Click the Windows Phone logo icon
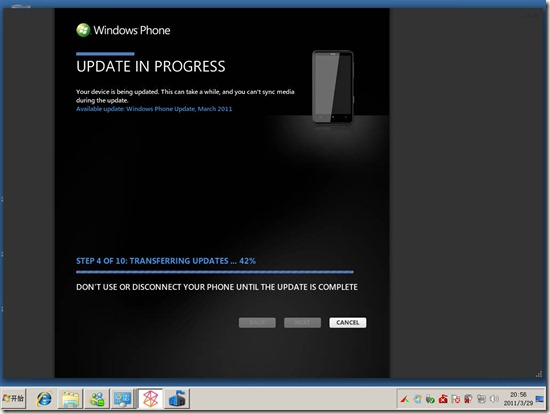 [x=83, y=30]
